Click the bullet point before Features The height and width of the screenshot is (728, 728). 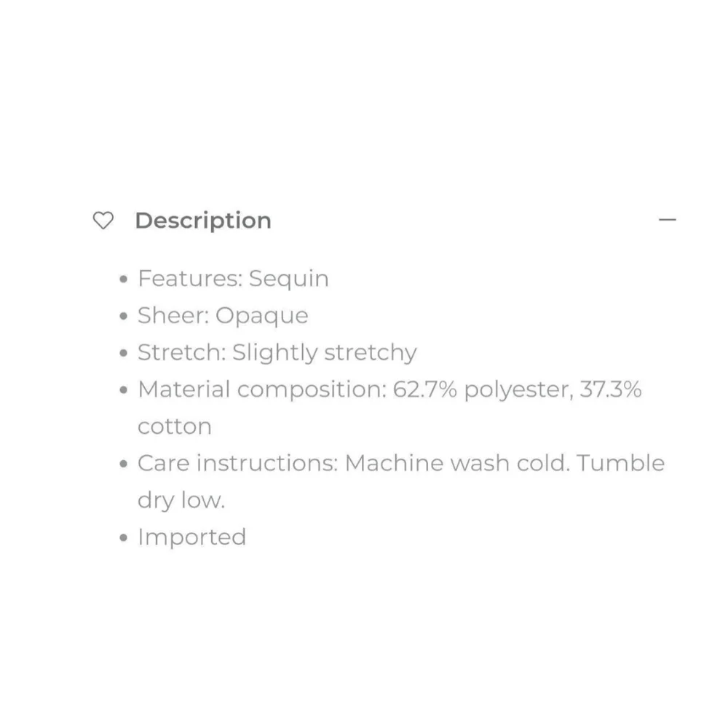point(124,280)
